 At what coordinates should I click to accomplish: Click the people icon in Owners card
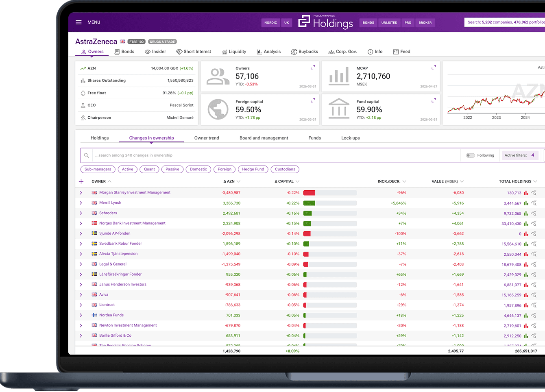218,76
